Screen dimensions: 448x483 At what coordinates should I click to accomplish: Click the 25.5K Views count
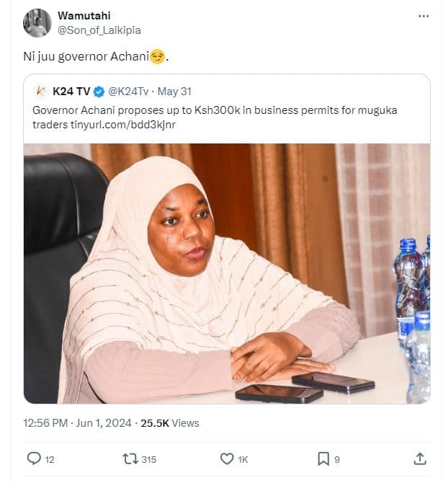[170, 422]
